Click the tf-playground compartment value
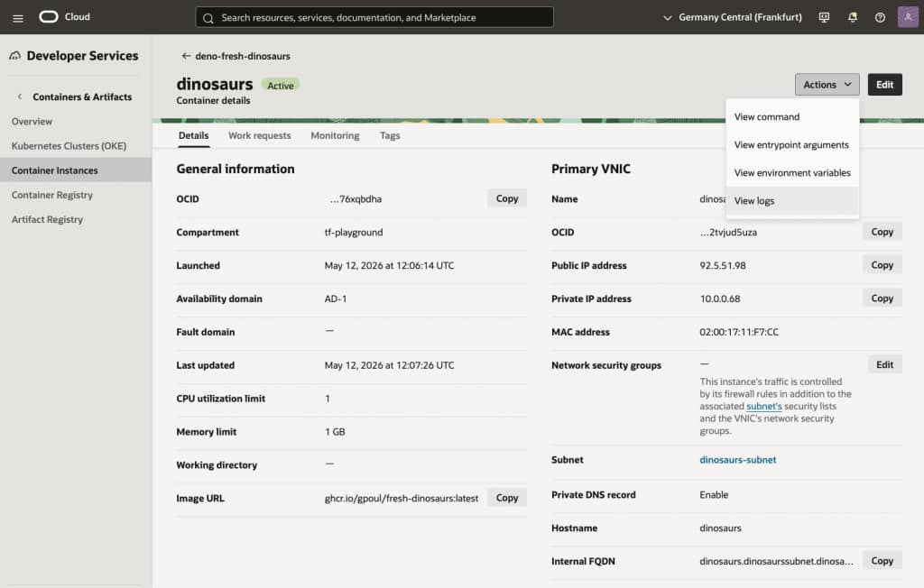This screenshot has width=924, height=588. (354, 232)
